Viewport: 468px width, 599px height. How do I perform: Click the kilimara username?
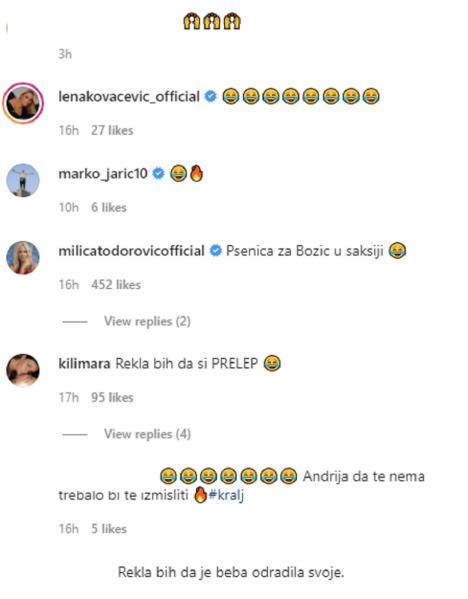[x=84, y=363]
